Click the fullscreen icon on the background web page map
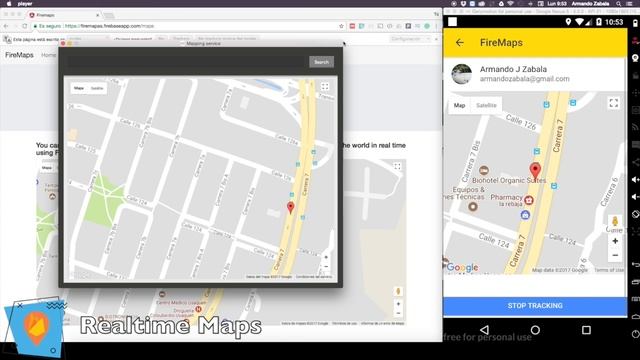 pos(397,166)
